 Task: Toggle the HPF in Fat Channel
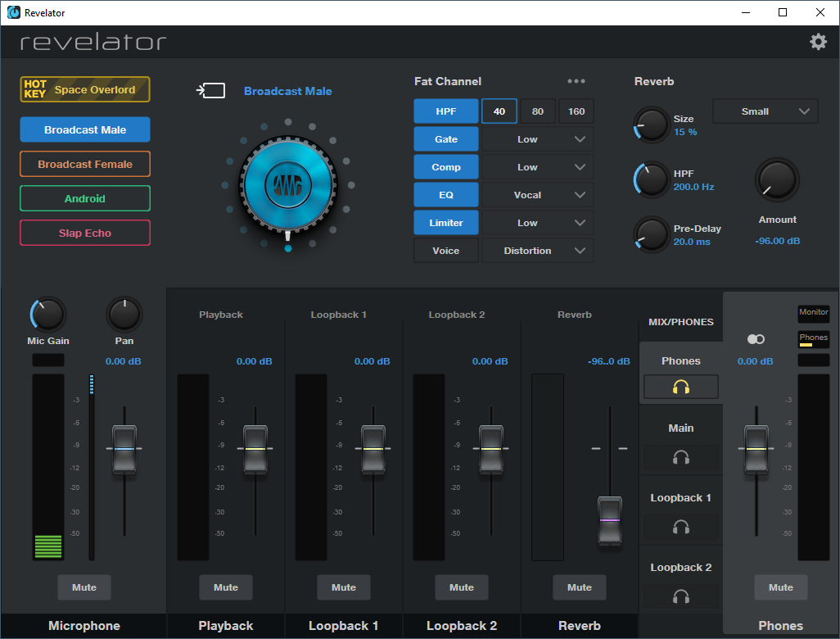click(x=445, y=111)
